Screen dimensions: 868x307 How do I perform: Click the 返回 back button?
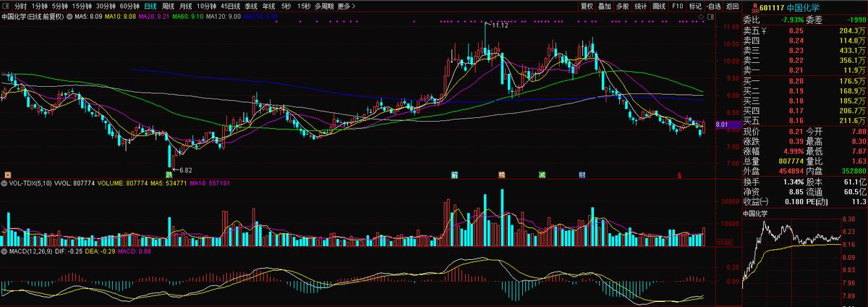(732, 6)
